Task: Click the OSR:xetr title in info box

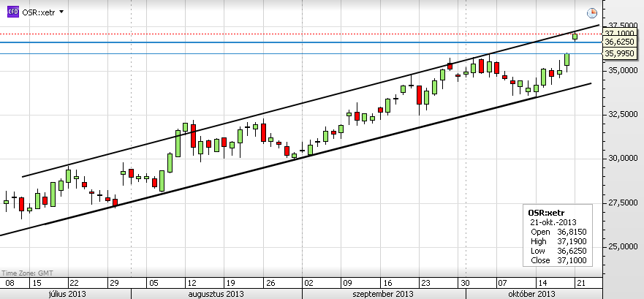Action: tap(546, 213)
